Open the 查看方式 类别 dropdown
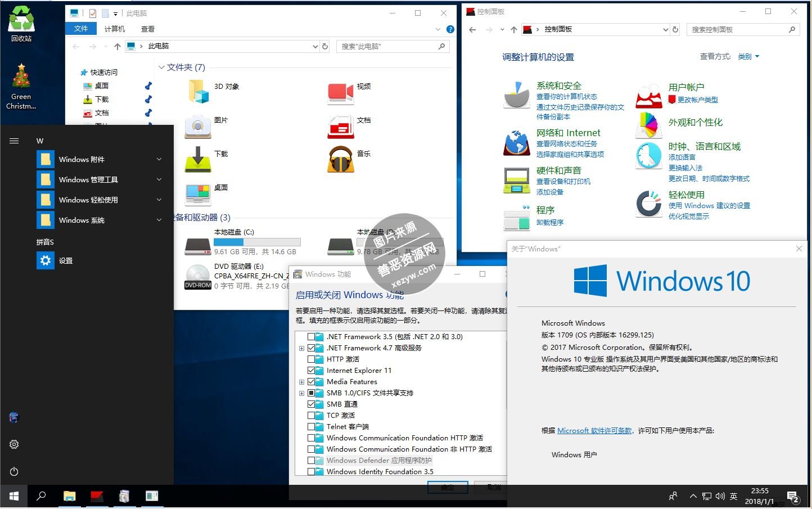 point(748,56)
